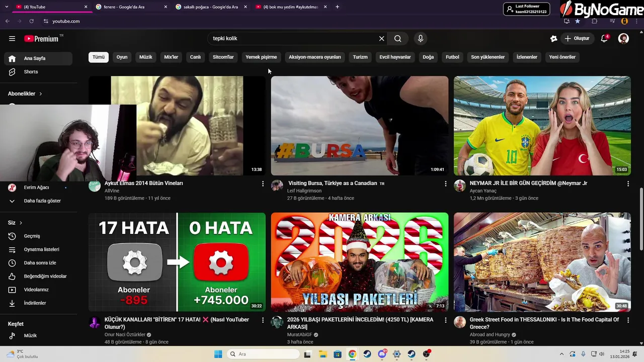View site information icon beside youtube.com

(46, 21)
